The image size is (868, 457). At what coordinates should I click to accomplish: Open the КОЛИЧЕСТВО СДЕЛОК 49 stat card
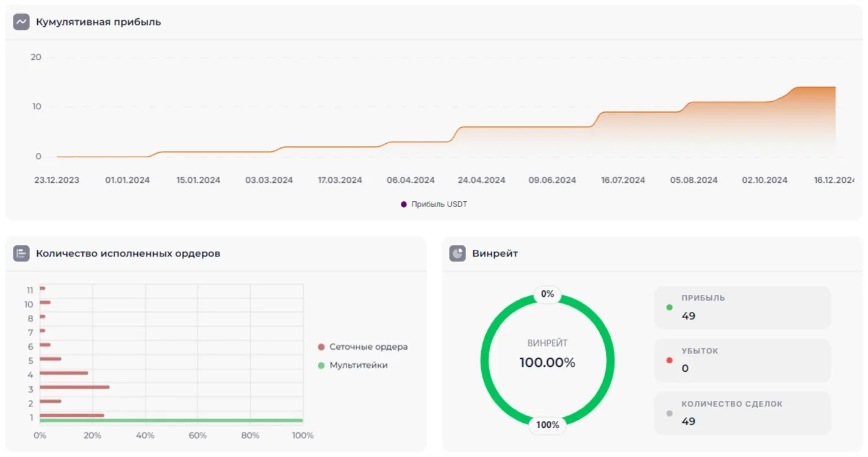pos(742,413)
